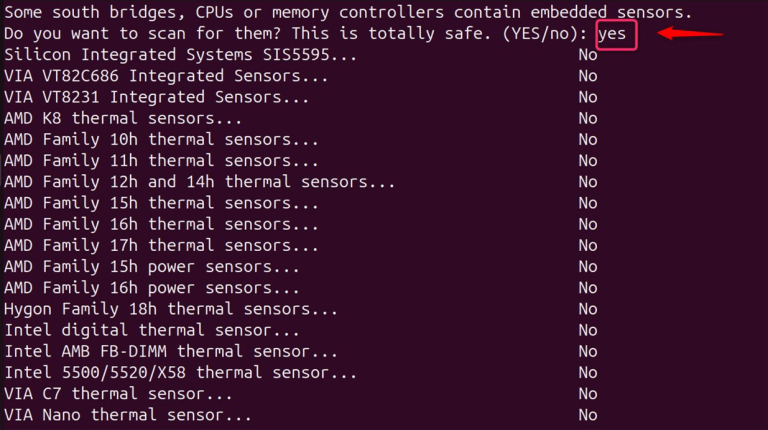This screenshot has height=430, width=768.
Task: Select AMD Family 15h power sensors text
Action: (x=152, y=266)
